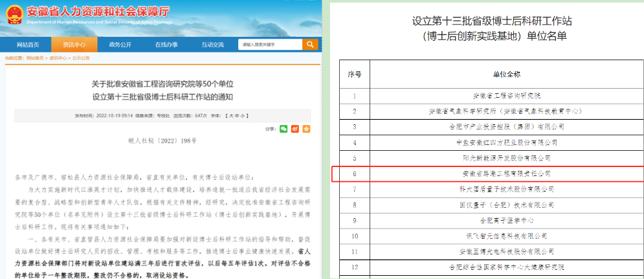Share the article via Weibo icon

[x=294, y=129]
